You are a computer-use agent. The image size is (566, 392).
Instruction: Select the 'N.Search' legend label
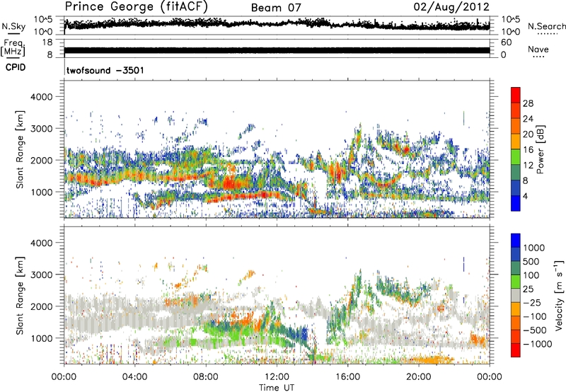[546, 26]
